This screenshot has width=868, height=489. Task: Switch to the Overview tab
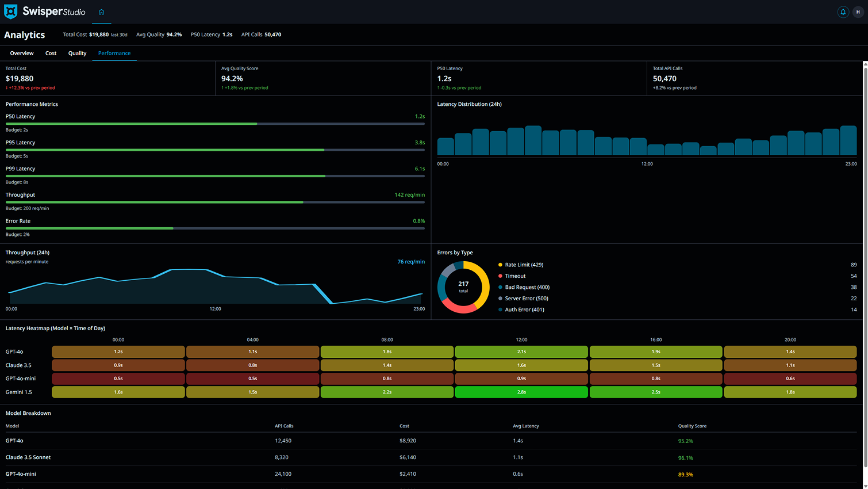[x=21, y=53]
